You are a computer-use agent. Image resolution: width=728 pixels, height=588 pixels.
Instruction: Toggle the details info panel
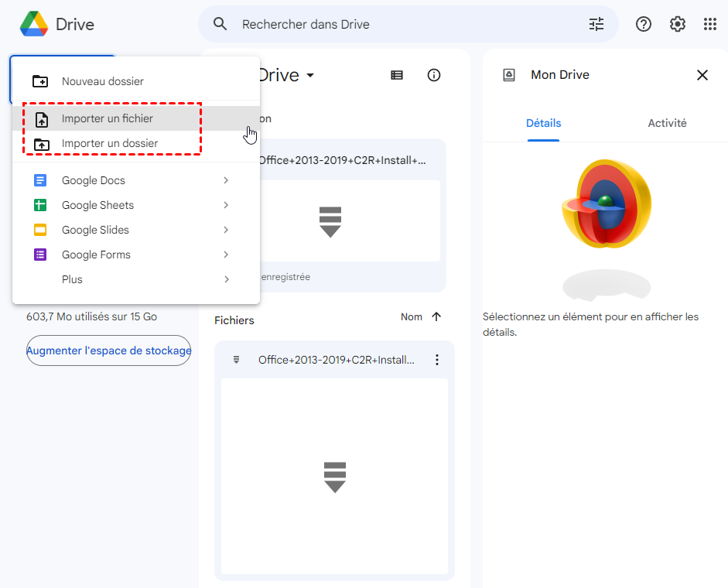[x=434, y=75]
